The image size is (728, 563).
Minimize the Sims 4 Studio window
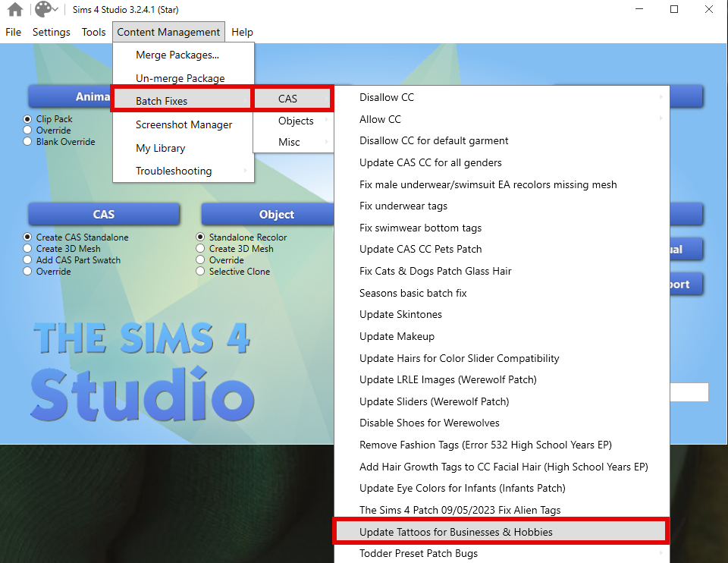coord(639,9)
